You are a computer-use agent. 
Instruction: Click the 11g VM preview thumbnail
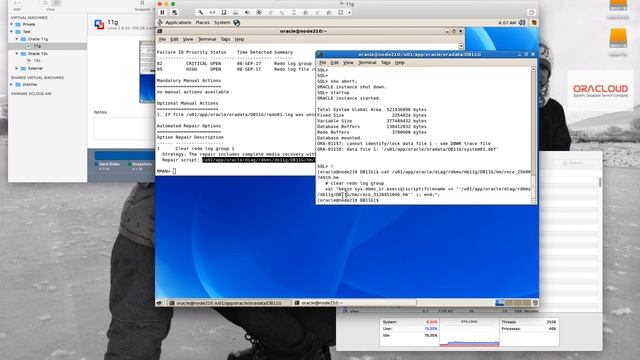tap(147, 71)
